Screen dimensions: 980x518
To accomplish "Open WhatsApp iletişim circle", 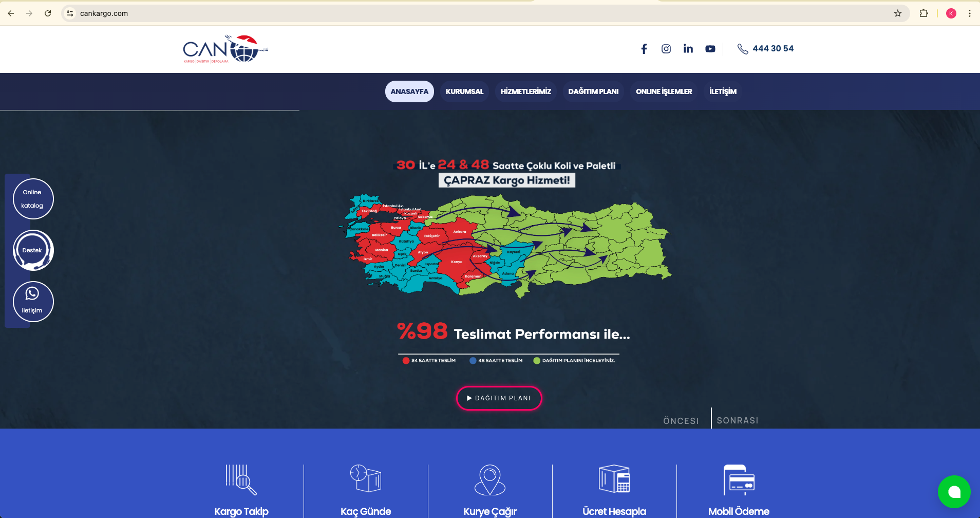I will click(33, 302).
